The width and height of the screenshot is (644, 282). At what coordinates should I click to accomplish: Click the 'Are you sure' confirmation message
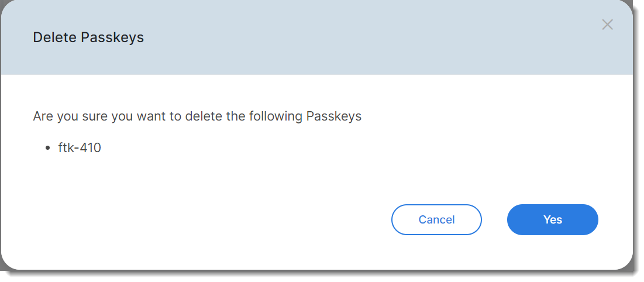click(197, 116)
